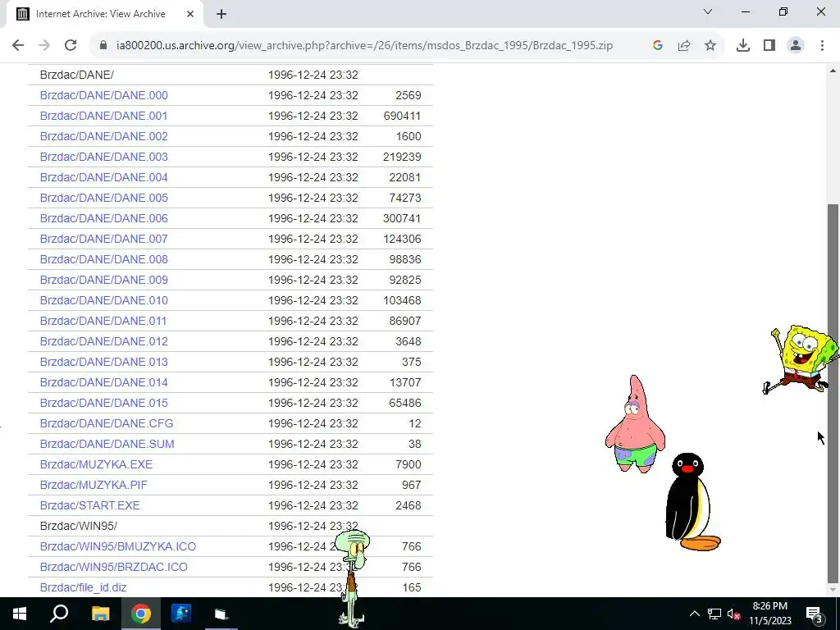The image size is (840, 630).
Task: Open Brzdac/DANE/DANE.008 link
Action: pos(104,259)
